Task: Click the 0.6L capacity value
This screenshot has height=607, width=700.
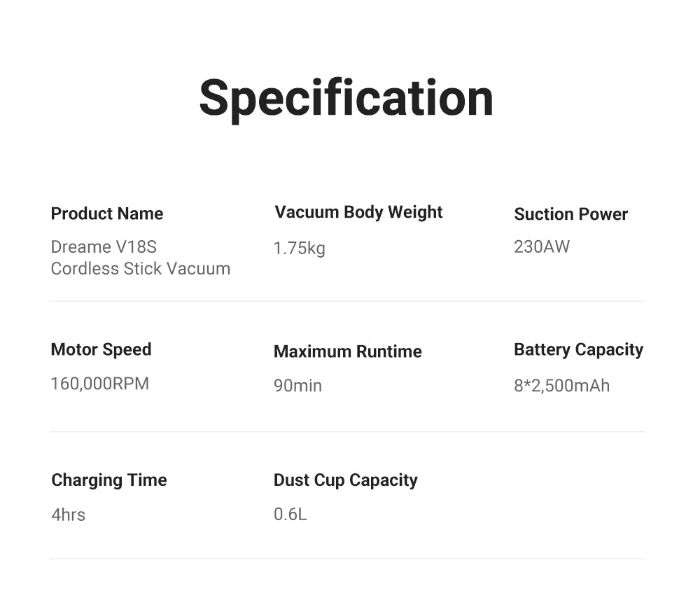Action: 290,515
